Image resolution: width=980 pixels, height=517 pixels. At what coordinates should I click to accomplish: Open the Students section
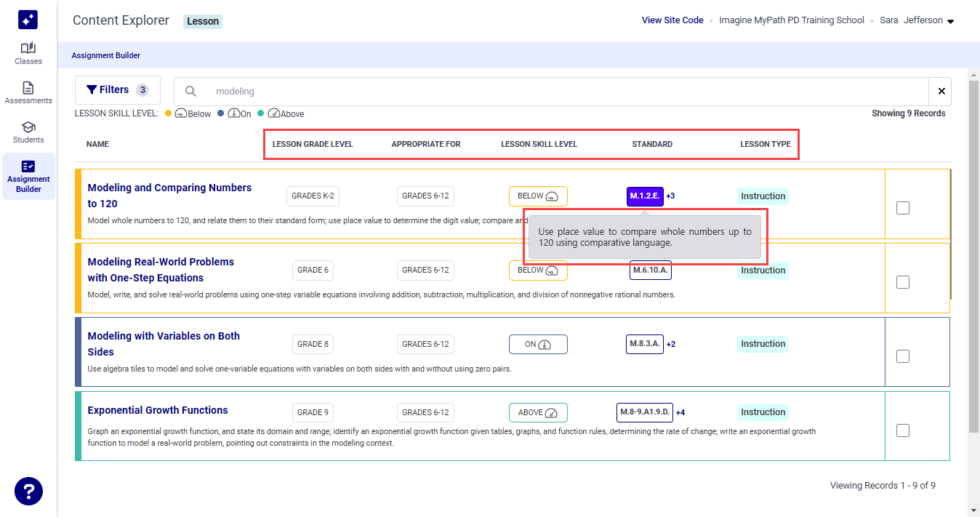pyautogui.click(x=28, y=129)
